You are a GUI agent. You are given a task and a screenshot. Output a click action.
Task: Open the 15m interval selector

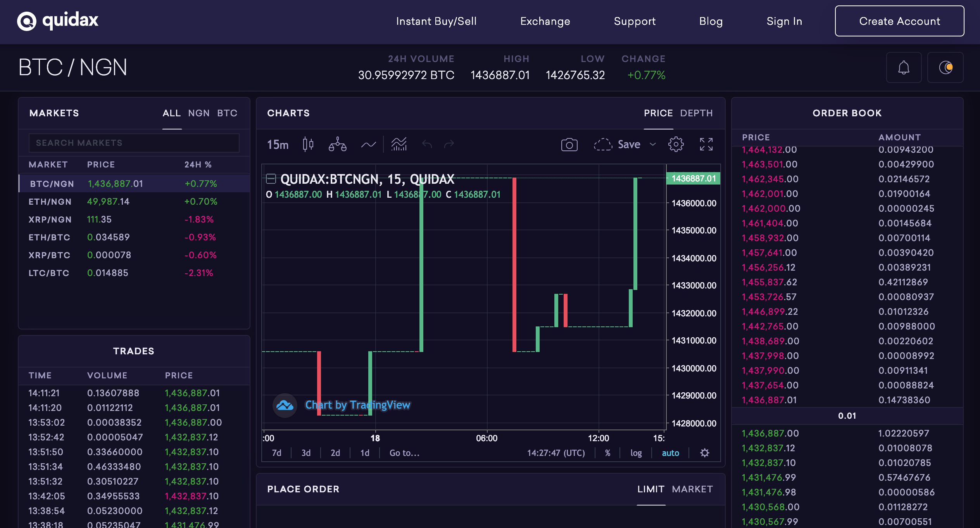point(278,145)
